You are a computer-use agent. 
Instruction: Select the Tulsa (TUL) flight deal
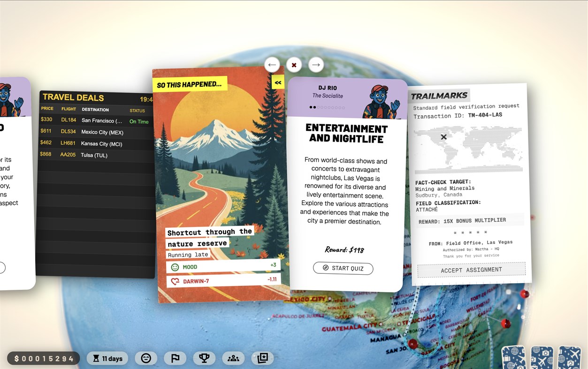pyautogui.click(x=96, y=155)
